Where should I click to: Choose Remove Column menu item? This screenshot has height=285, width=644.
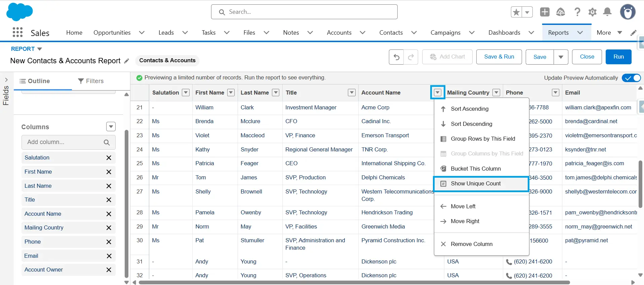pyautogui.click(x=482, y=244)
